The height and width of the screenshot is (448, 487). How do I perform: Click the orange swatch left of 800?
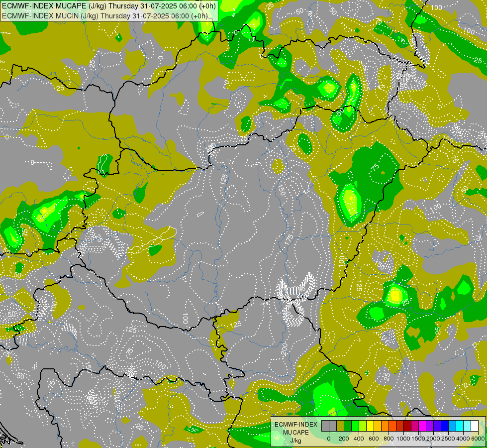pyautogui.click(x=385, y=426)
